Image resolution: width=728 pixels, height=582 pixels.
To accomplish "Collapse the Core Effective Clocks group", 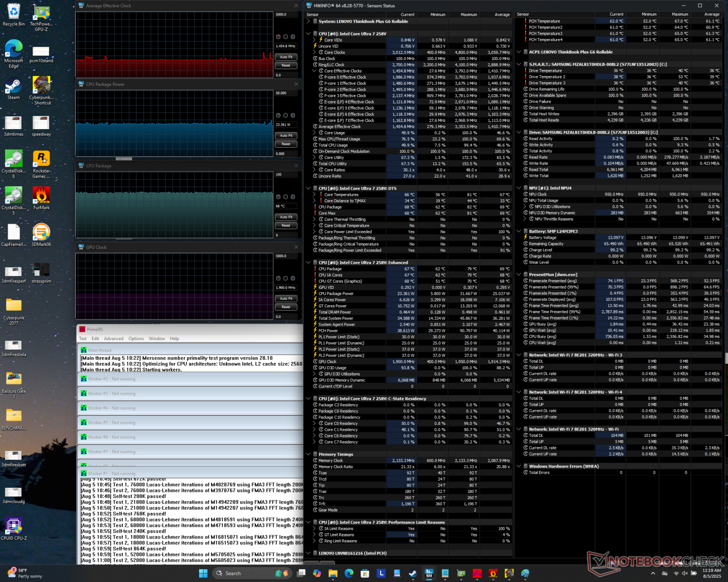I will point(314,71).
